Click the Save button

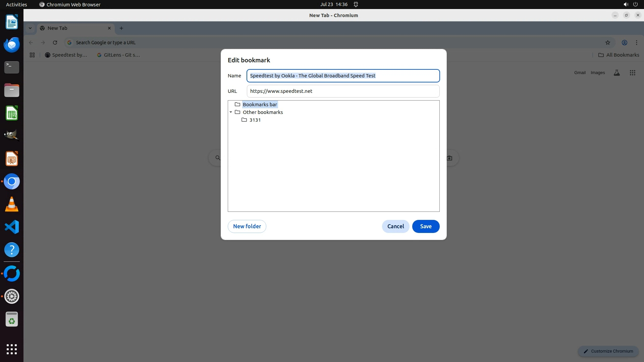tap(425, 226)
